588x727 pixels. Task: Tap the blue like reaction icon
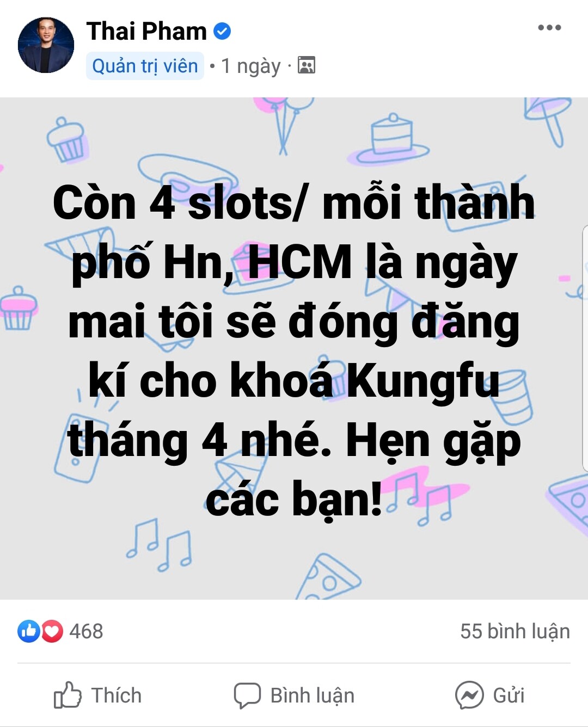[x=29, y=631]
